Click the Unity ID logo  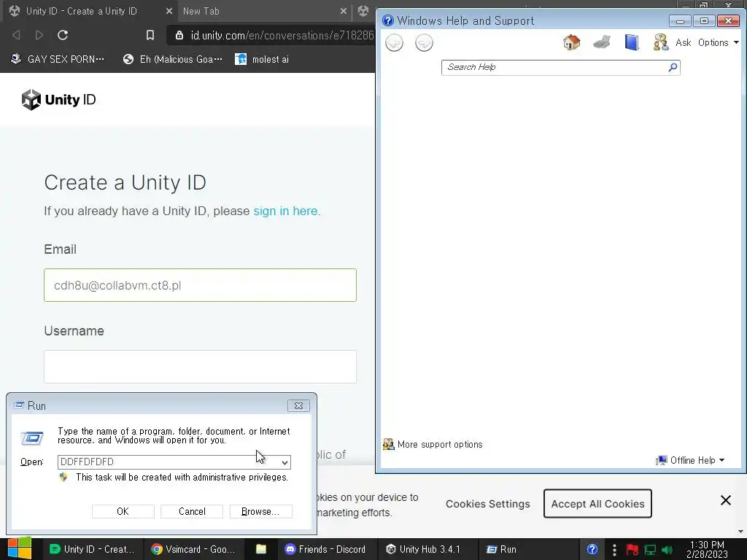pos(58,99)
